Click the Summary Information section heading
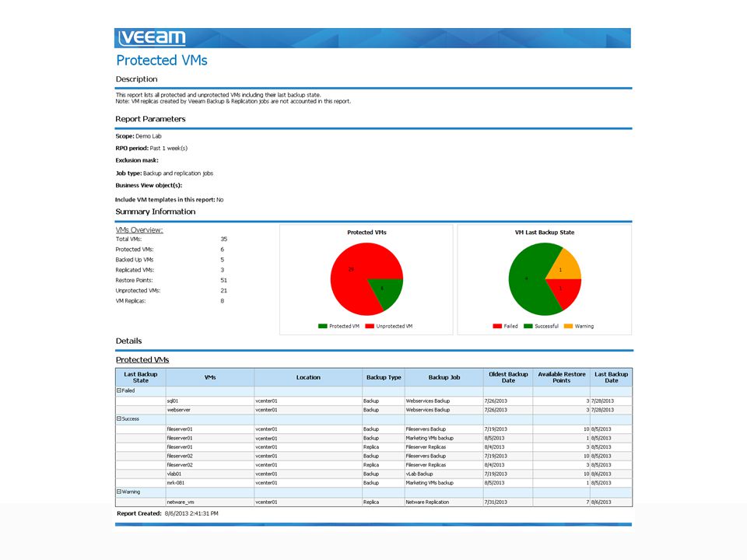Screen dimensions: 747x560 point(156,212)
